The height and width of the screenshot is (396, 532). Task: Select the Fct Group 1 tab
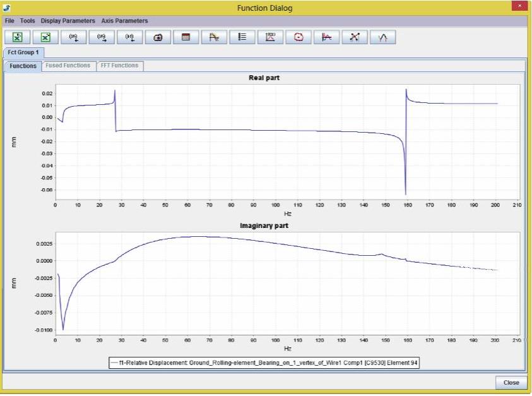pos(23,52)
